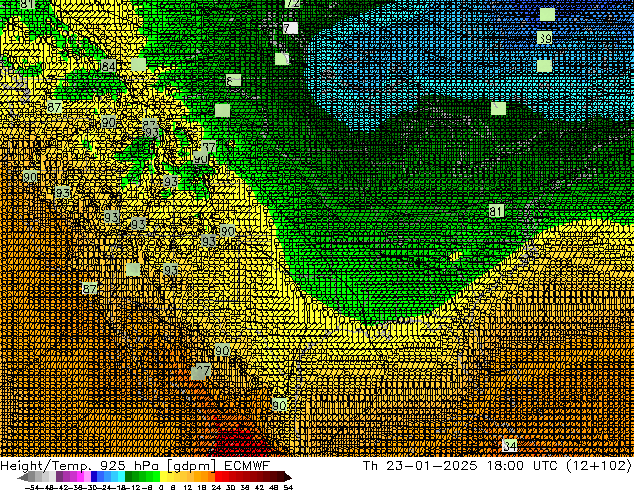Viewport: 634px width, 490px height.
Task: Pick the light pink swatch in the legend
Action: (x=87, y=477)
